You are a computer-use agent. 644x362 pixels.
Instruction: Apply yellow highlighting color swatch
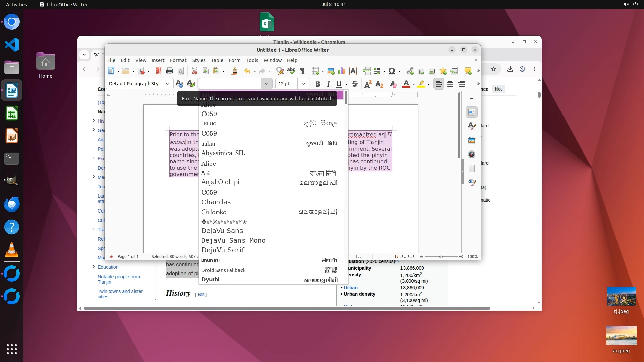pyautogui.click(x=421, y=84)
